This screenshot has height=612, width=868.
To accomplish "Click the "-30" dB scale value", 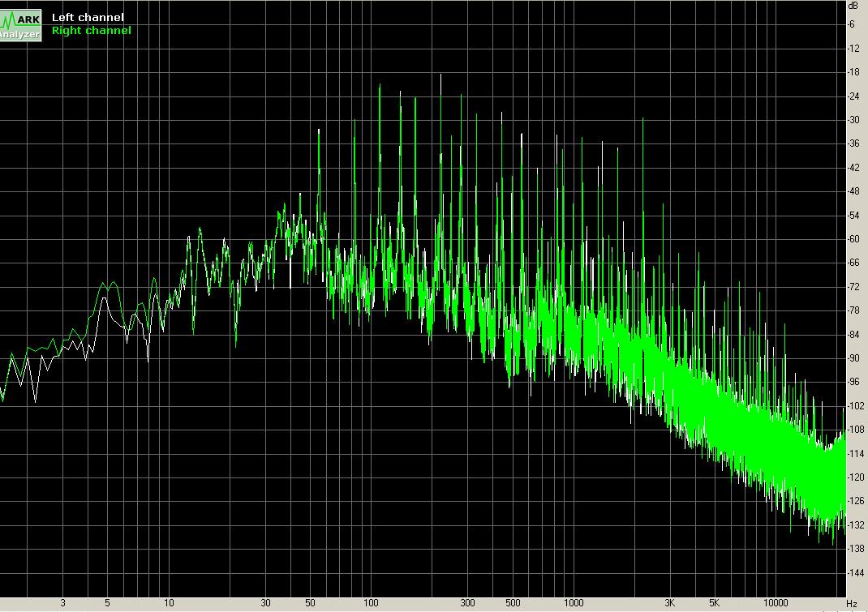I will click(x=853, y=120).
